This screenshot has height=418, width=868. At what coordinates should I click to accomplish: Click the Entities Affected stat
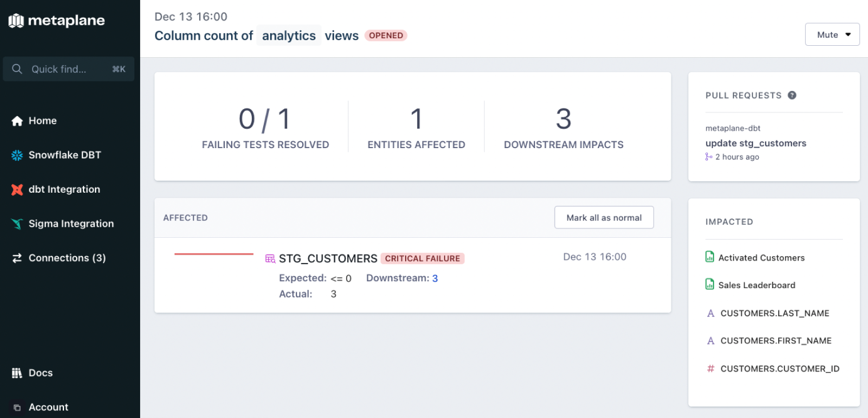click(416, 127)
